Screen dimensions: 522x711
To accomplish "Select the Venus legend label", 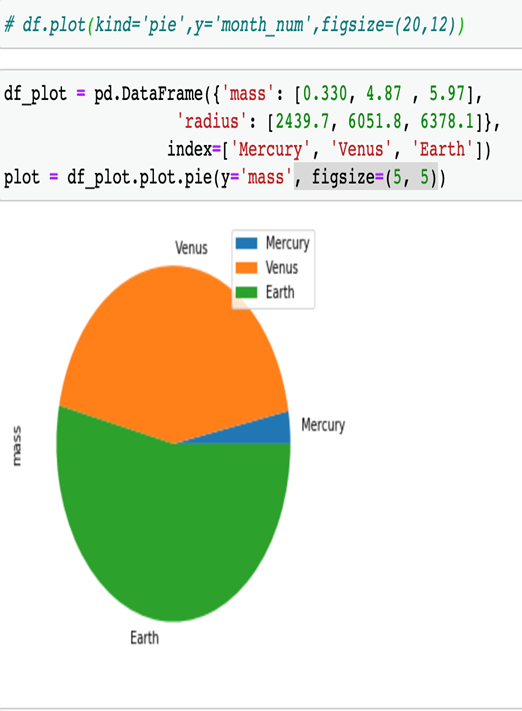I will coord(282,268).
